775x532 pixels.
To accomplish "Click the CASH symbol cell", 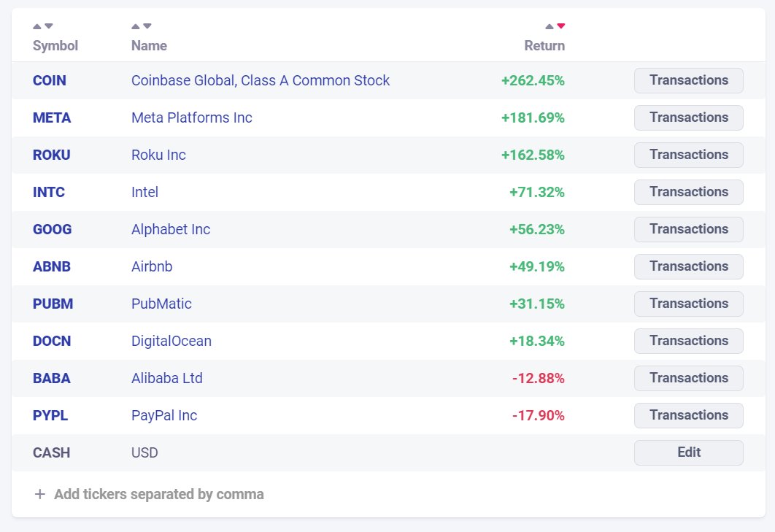I will 51,452.
